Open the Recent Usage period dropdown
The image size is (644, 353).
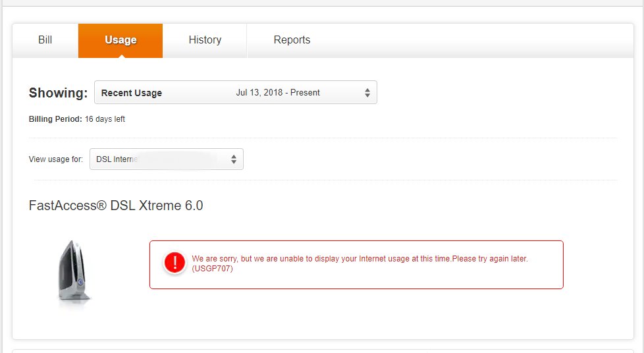[x=236, y=92]
